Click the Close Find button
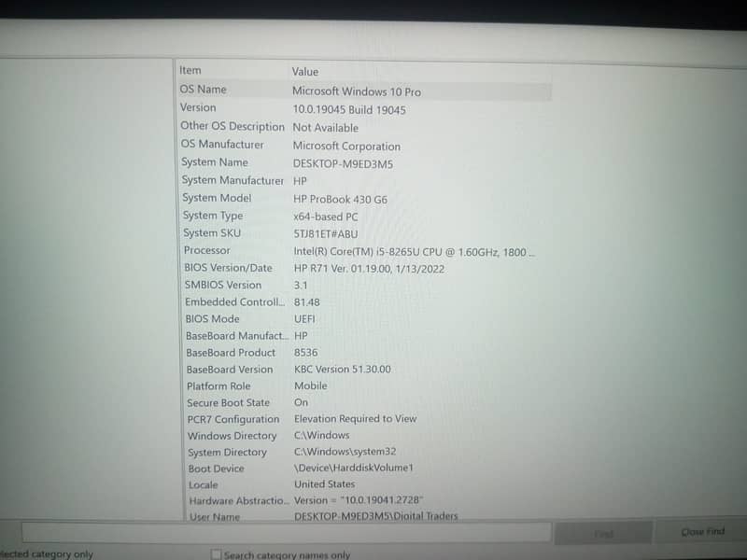The image size is (747, 560). click(701, 532)
